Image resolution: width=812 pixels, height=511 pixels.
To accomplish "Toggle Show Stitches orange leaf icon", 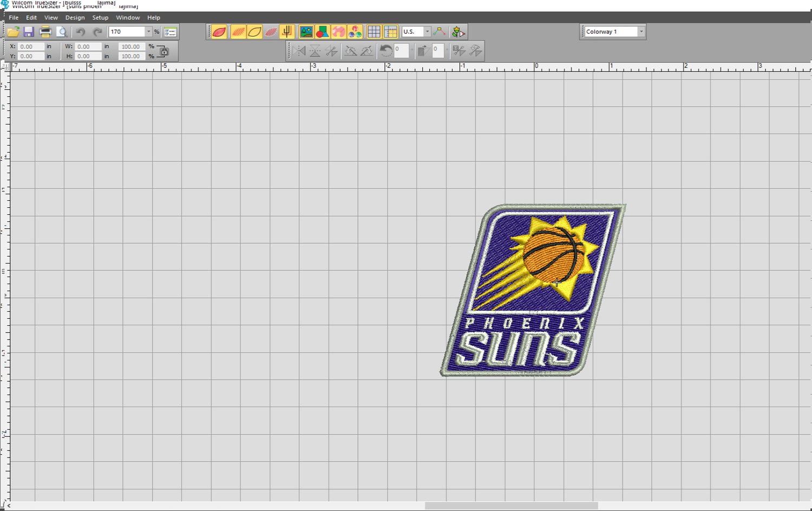I will point(238,32).
